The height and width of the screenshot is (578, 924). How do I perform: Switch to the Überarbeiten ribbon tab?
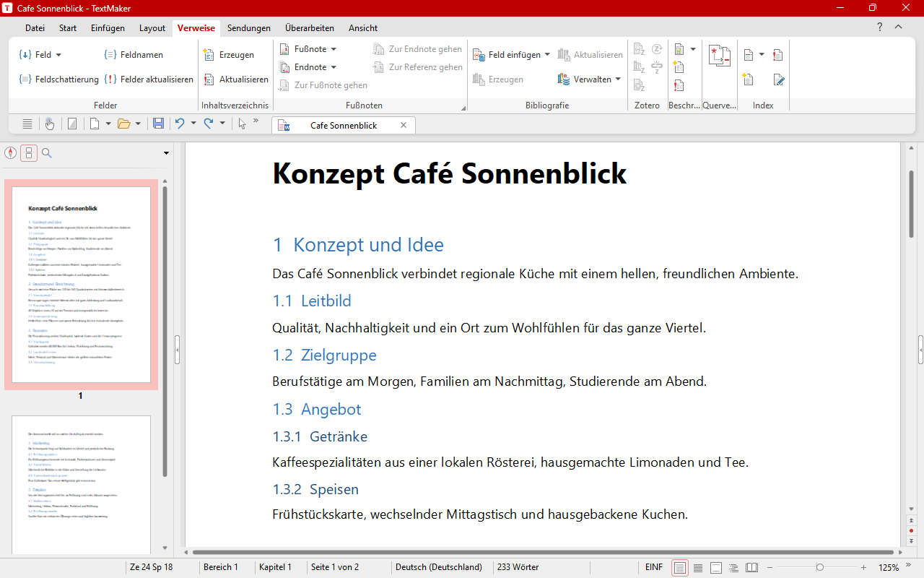click(310, 28)
